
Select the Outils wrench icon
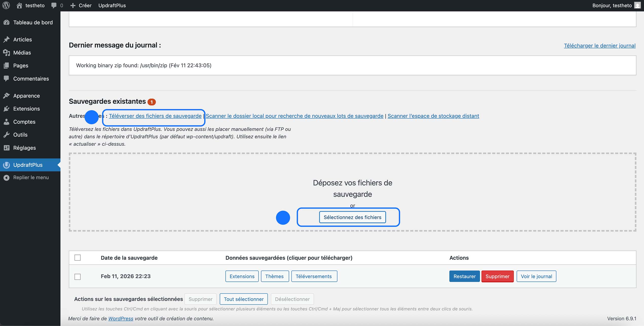7,135
